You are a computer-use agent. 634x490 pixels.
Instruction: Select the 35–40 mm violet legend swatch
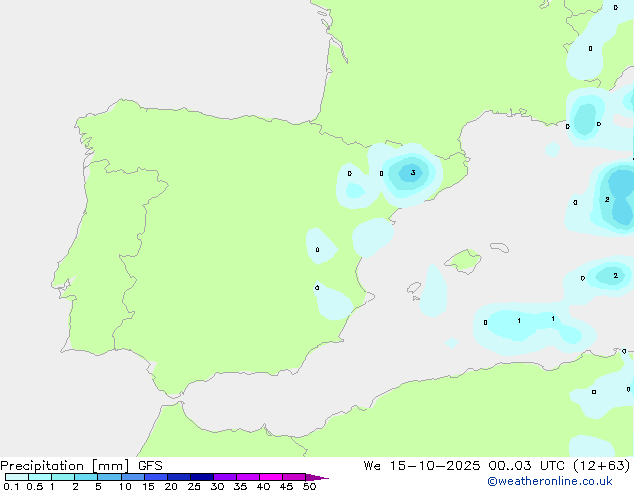pyautogui.click(x=248, y=477)
